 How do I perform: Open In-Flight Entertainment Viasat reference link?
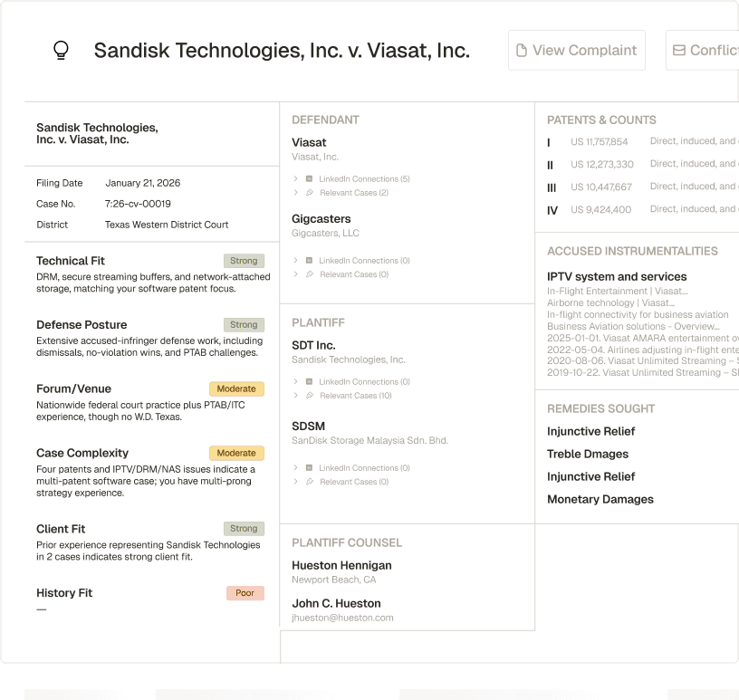[618, 291]
